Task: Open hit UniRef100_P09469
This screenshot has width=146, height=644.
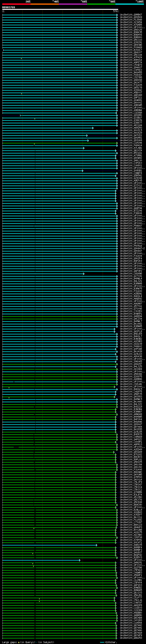Action: tap(131, 48)
